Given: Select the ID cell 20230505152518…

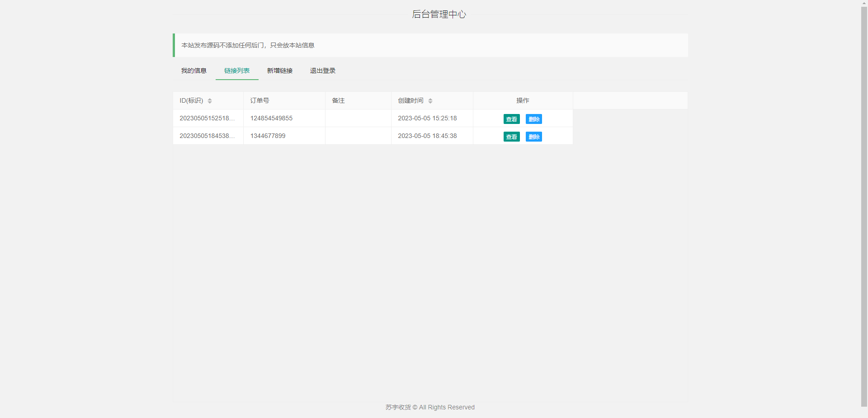Looking at the screenshot, I should coord(207,118).
